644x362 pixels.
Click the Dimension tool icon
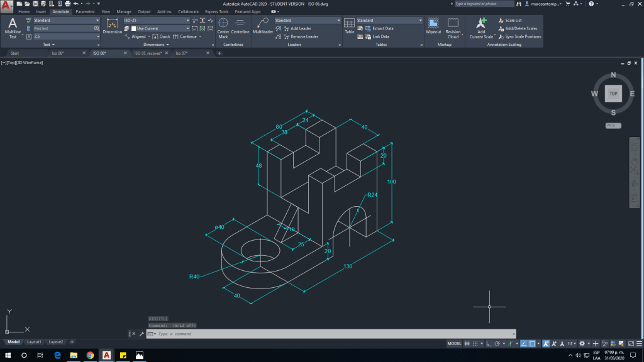coord(113,25)
